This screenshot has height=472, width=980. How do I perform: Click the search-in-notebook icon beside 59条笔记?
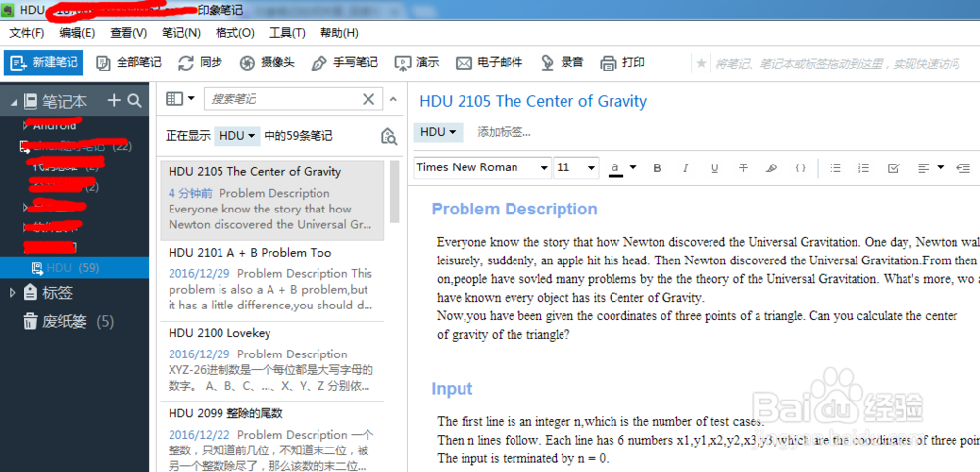(x=389, y=136)
